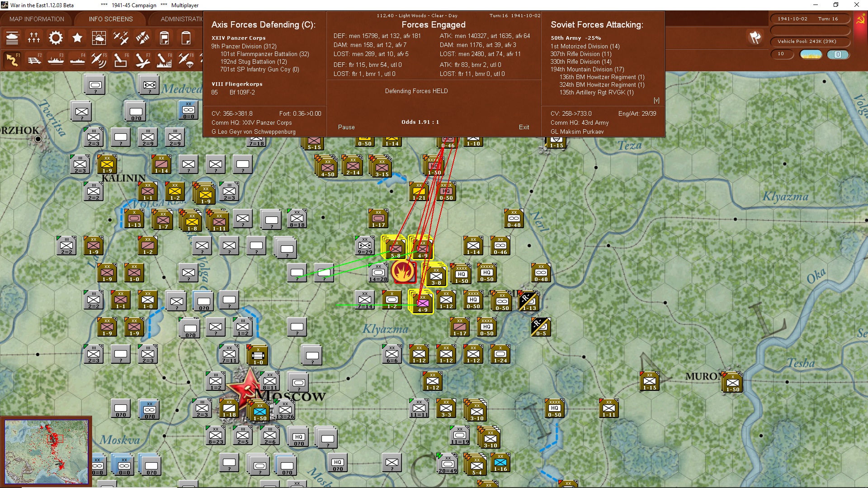
Task: Click 307th Rifle Division (11) entry
Action: click(x=581, y=54)
